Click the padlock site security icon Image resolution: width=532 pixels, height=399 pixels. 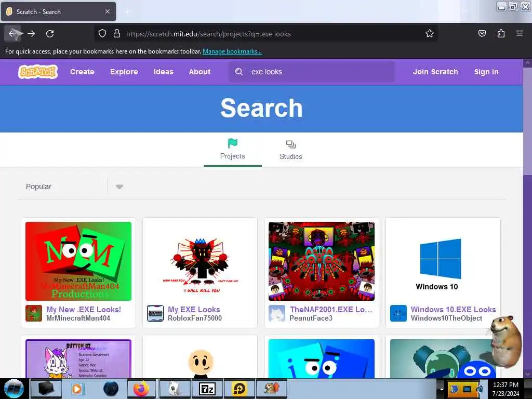tap(117, 34)
